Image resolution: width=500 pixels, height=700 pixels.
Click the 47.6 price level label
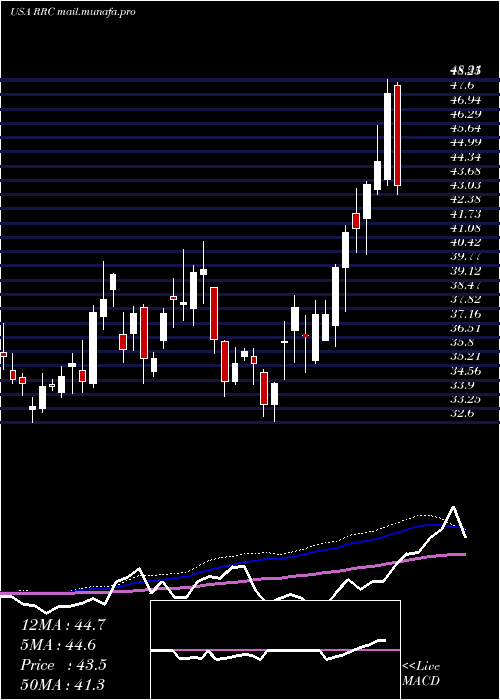click(462, 85)
